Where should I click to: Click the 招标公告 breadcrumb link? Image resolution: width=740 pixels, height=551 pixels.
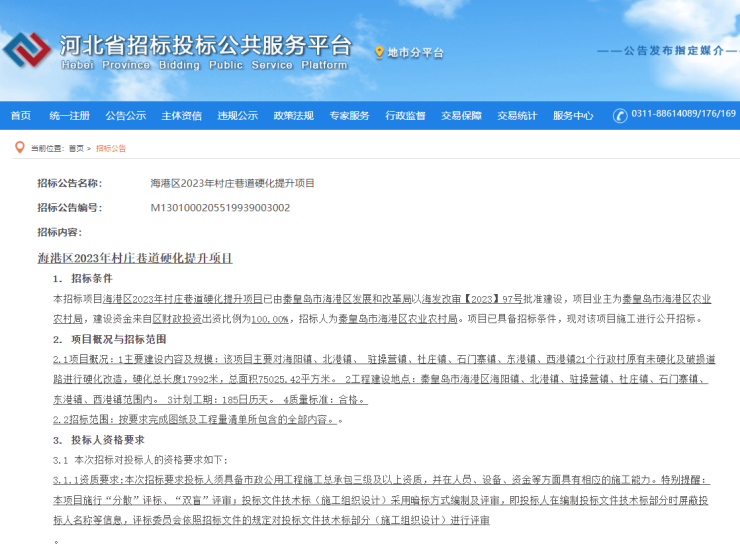click(111, 148)
